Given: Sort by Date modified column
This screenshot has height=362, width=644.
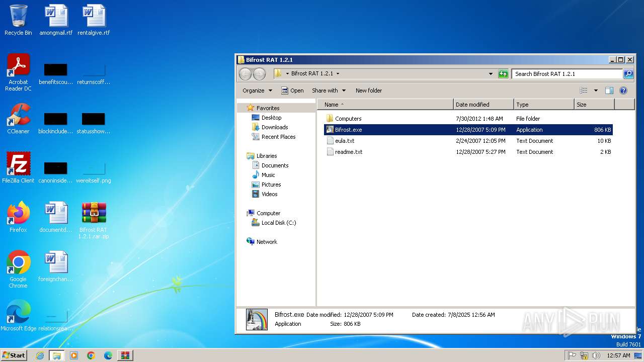Looking at the screenshot, I should point(484,105).
